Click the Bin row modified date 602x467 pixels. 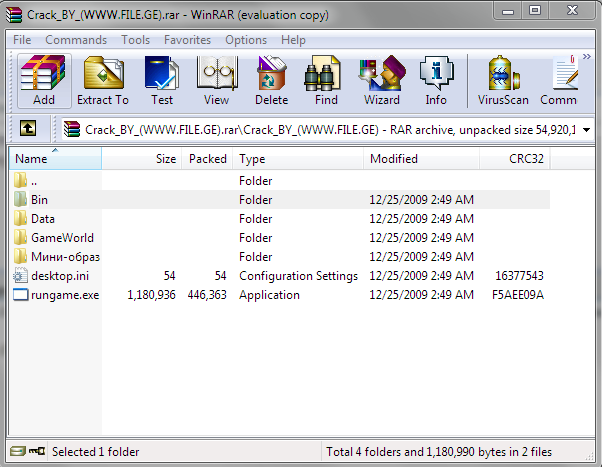pos(422,199)
